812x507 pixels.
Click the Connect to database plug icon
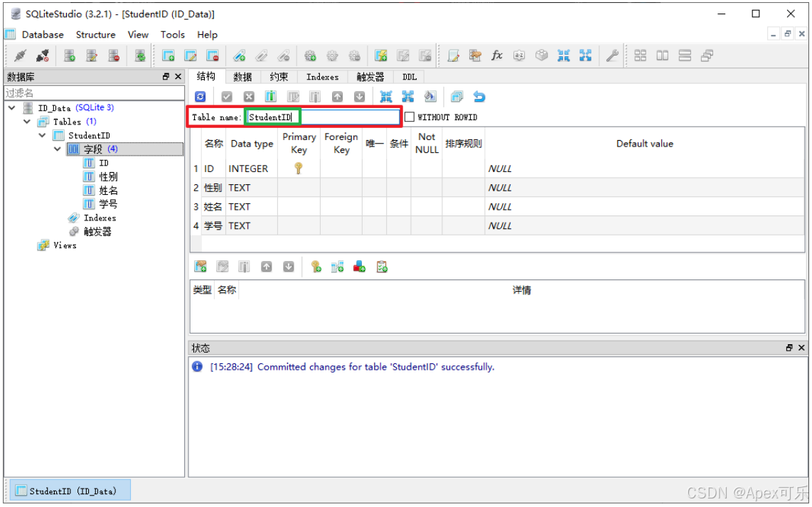[21, 55]
